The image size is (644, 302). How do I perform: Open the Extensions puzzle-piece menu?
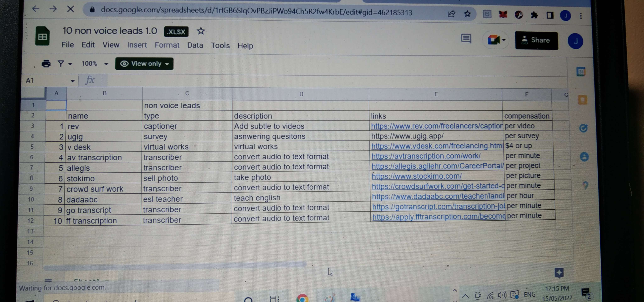pos(534,15)
